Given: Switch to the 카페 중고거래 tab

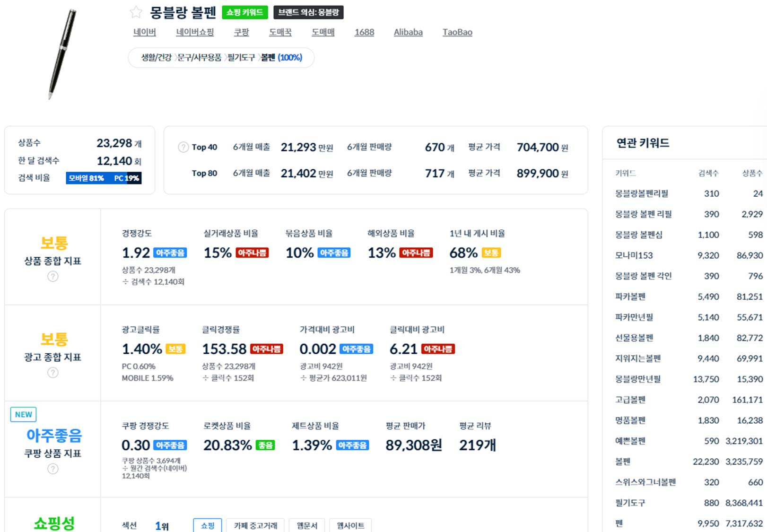Looking at the screenshot, I should pyautogui.click(x=255, y=525).
